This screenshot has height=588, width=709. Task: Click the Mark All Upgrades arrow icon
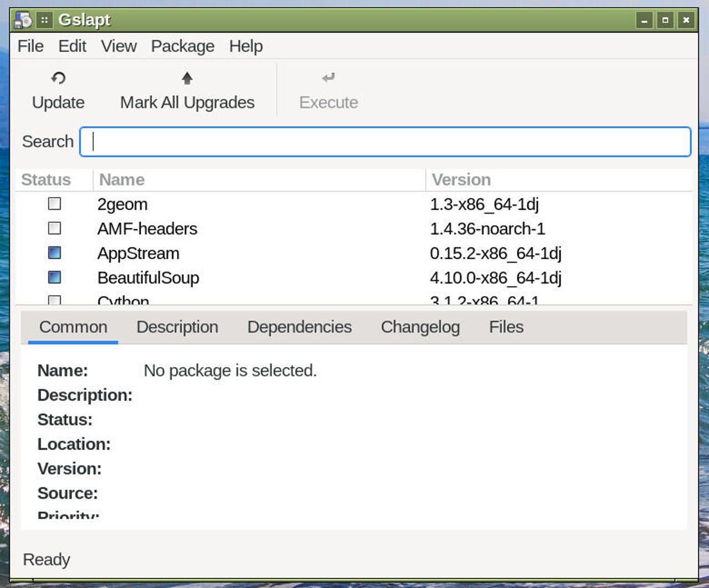[x=187, y=78]
